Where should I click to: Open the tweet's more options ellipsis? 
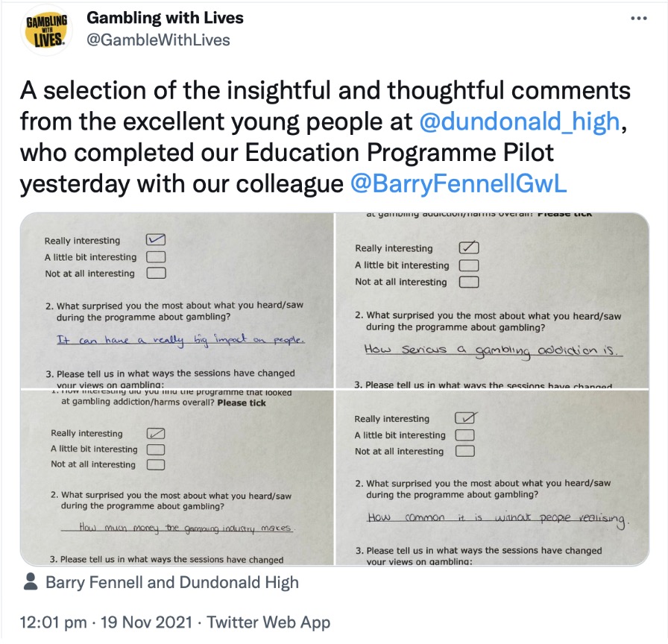click(639, 19)
